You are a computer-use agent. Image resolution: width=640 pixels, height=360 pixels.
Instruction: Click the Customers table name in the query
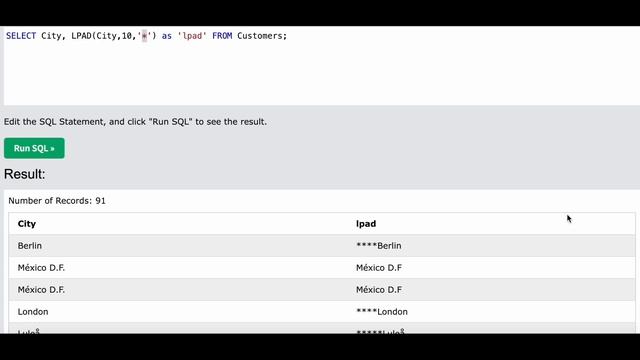(x=260, y=36)
